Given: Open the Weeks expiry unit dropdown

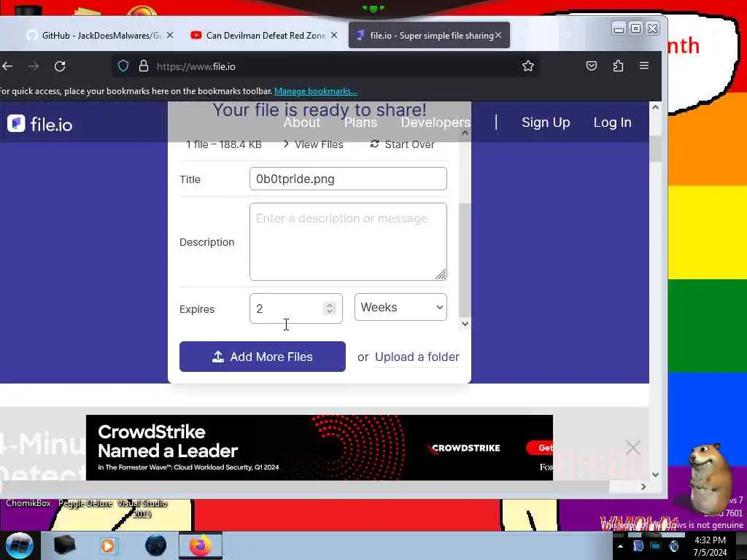Looking at the screenshot, I should click(400, 307).
